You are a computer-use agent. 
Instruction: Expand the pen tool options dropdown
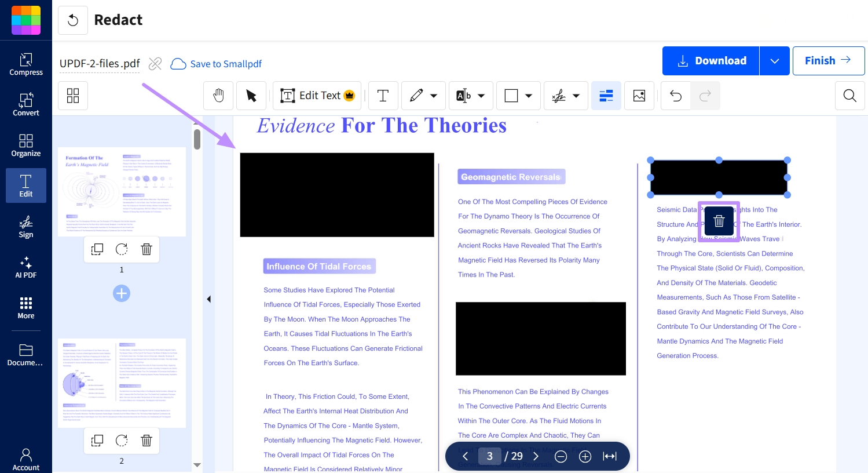(x=434, y=95)
